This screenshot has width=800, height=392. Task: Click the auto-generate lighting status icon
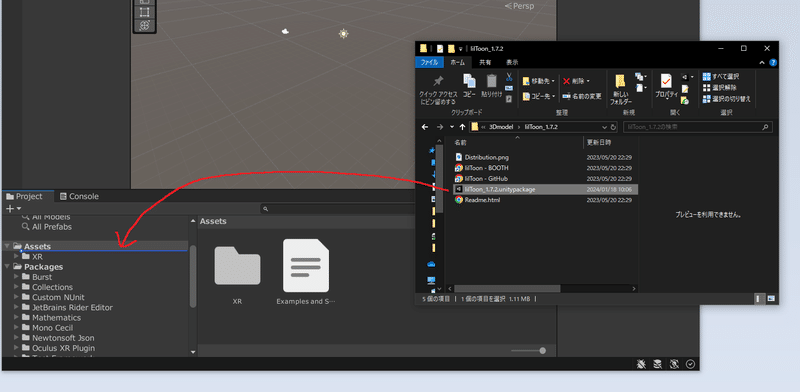click(674, 364)
